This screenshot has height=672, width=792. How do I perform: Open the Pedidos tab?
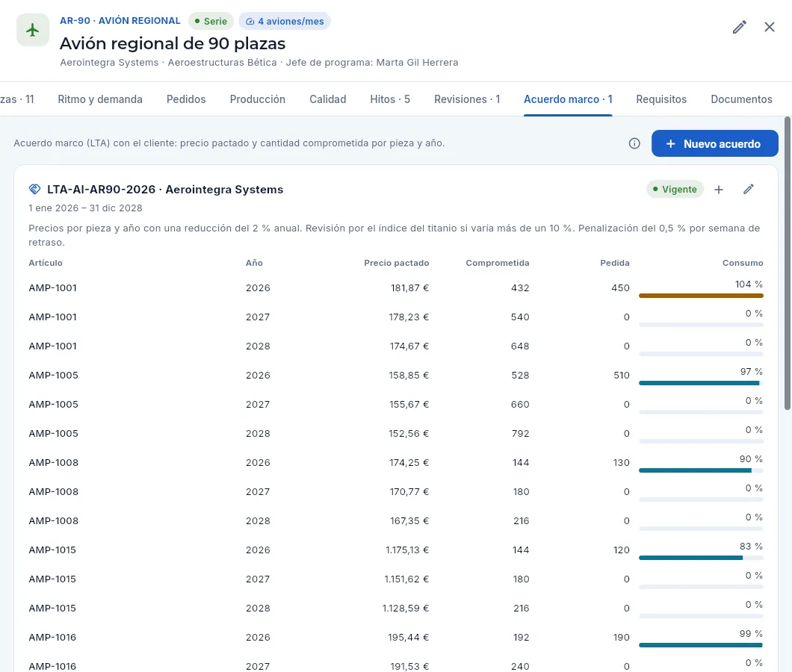(186, 99)
